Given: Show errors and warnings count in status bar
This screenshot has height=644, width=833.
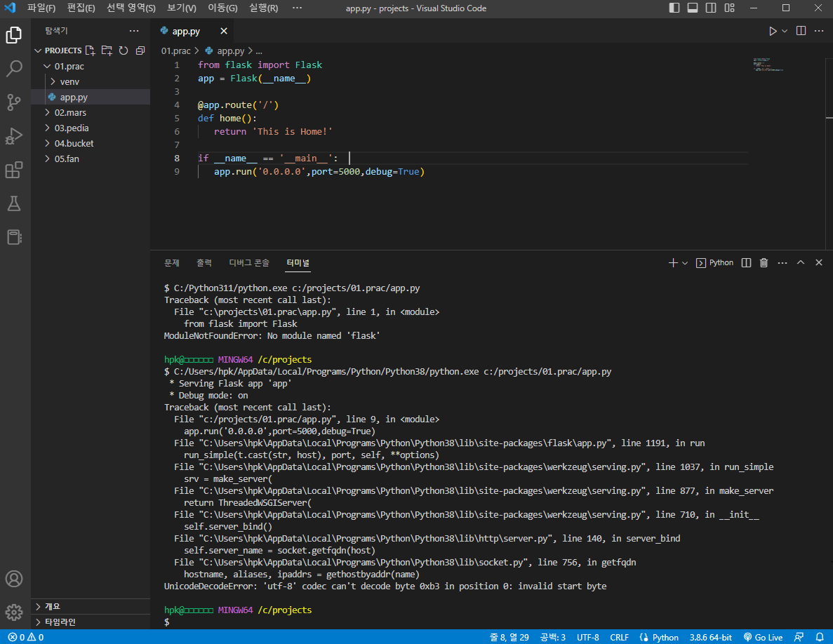Looking at the screenshot, I should 26,637.
